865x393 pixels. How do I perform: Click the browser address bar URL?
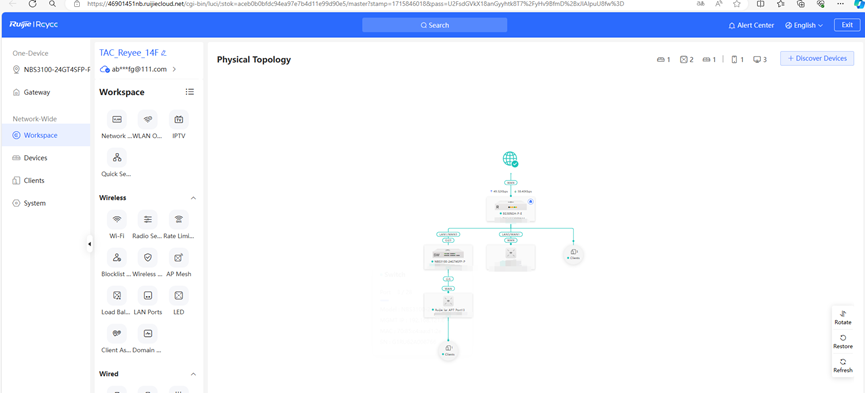pos(356,3)
